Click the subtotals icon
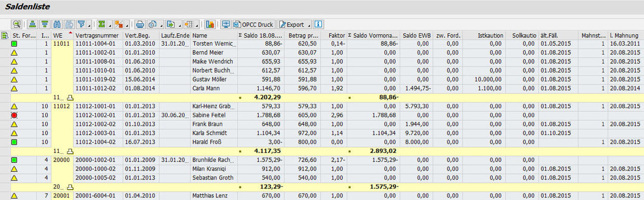The image size is (644, 200). (x=118, y=24)
